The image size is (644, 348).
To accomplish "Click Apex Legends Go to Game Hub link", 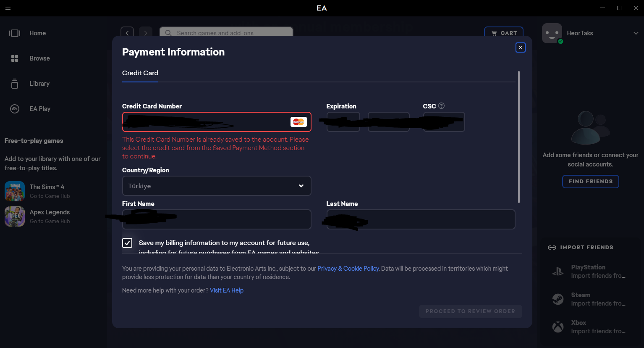I will [50, 221].
